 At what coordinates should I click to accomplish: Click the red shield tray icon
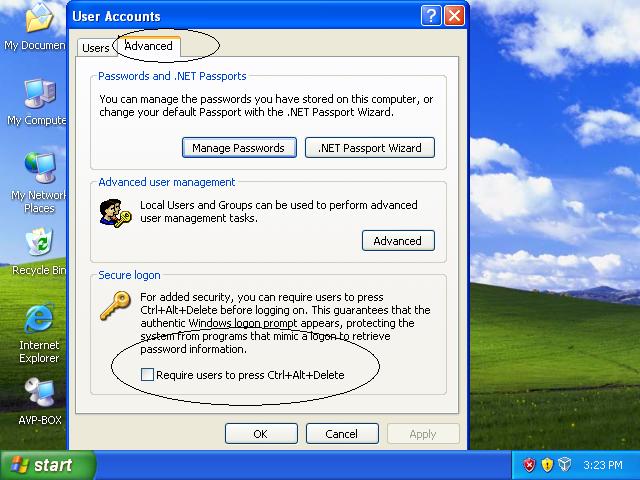point(529,464)
